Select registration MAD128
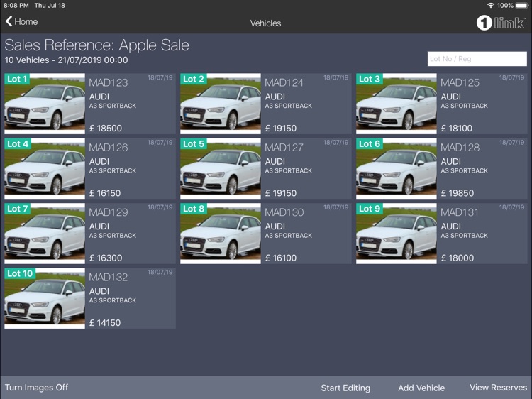532x399 pixels. (460, 148)
